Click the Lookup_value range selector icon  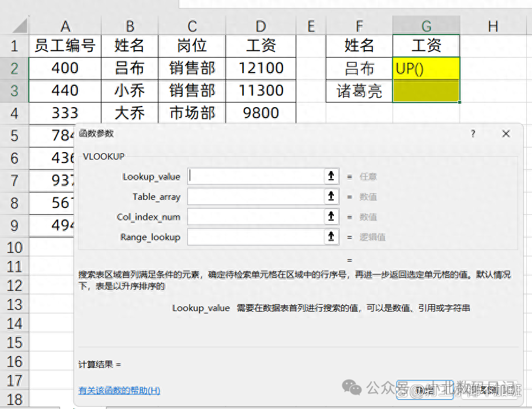[x=331, y=176]
